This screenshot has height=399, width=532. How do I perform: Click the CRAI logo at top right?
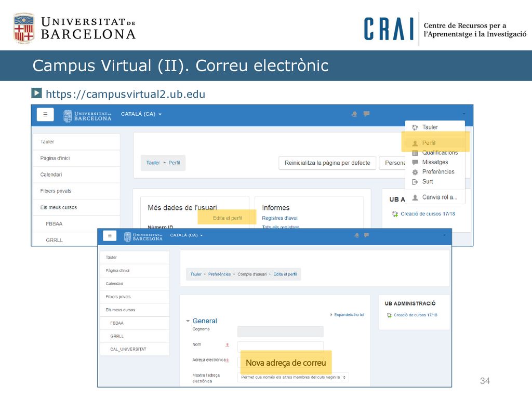389,29
